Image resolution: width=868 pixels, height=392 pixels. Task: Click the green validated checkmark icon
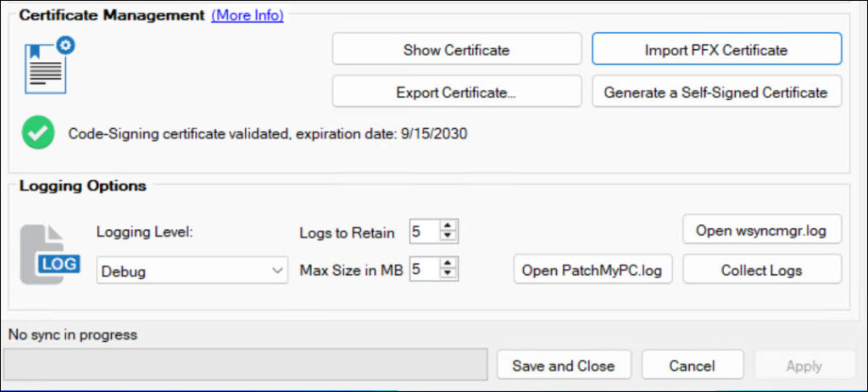[x=38, y=133]
